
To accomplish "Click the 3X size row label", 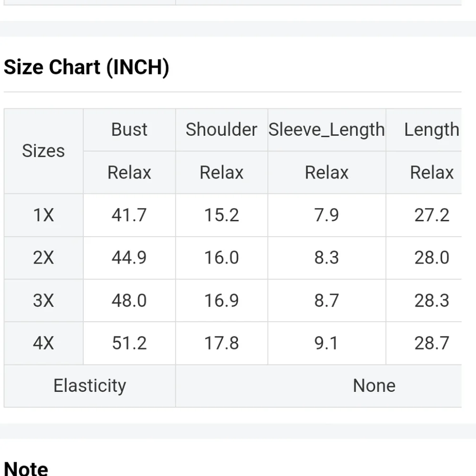I will tap(43, 300).
